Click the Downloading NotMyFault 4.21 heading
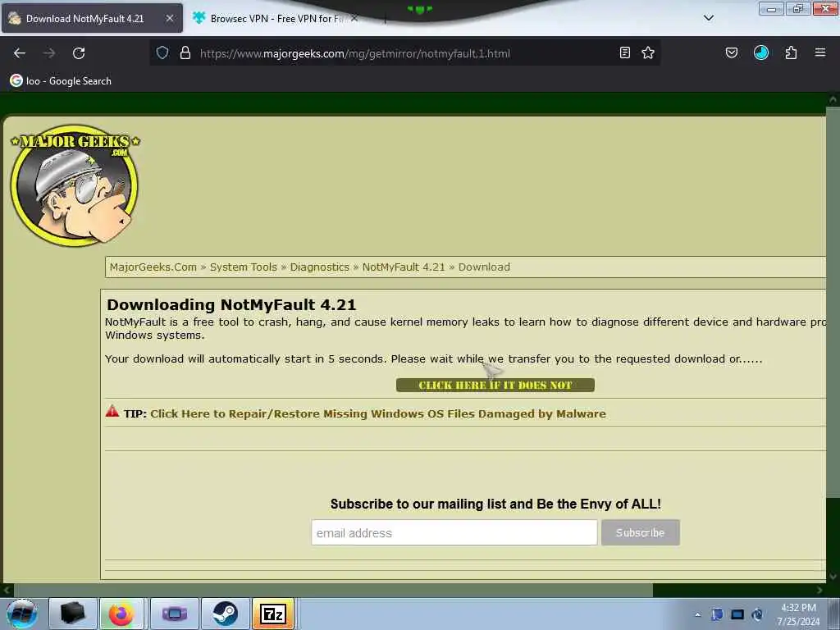840x630 pixels. tap(231, 305)
